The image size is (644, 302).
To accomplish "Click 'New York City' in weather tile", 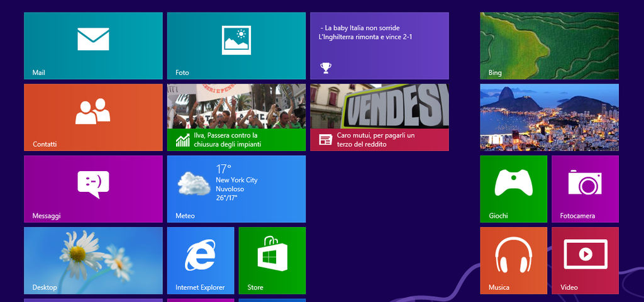I will [236, 181].
